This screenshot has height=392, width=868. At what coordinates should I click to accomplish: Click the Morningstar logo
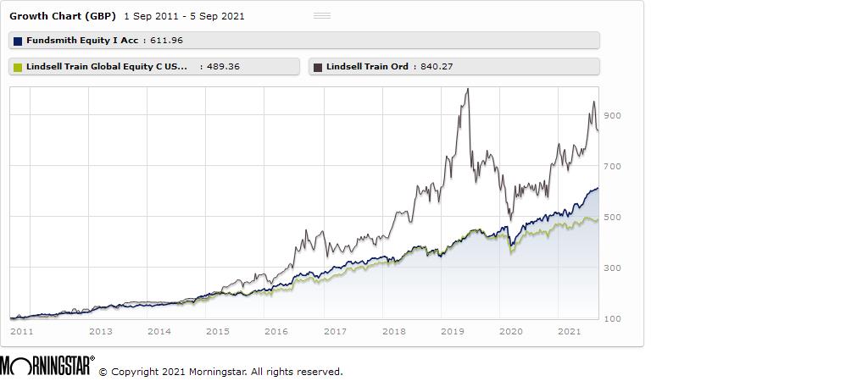click(47, 367)
